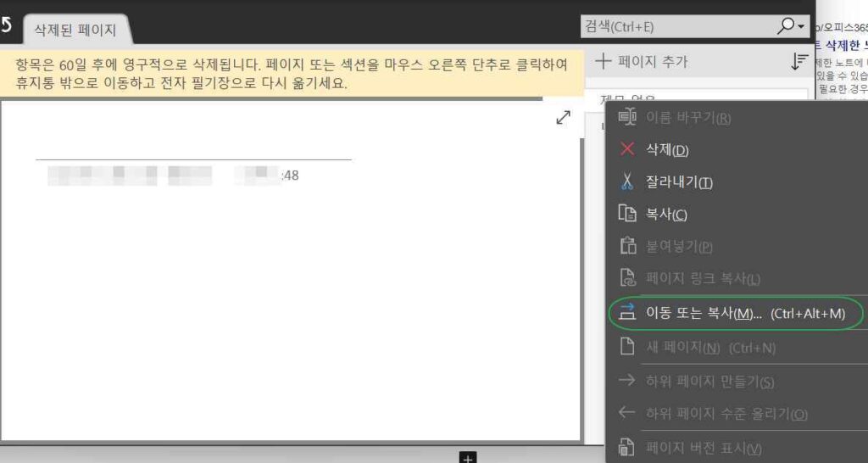Click the scissors cut icon
This screenshot has width=868, height=463.
pyautogui.click(x=627, y=181)
